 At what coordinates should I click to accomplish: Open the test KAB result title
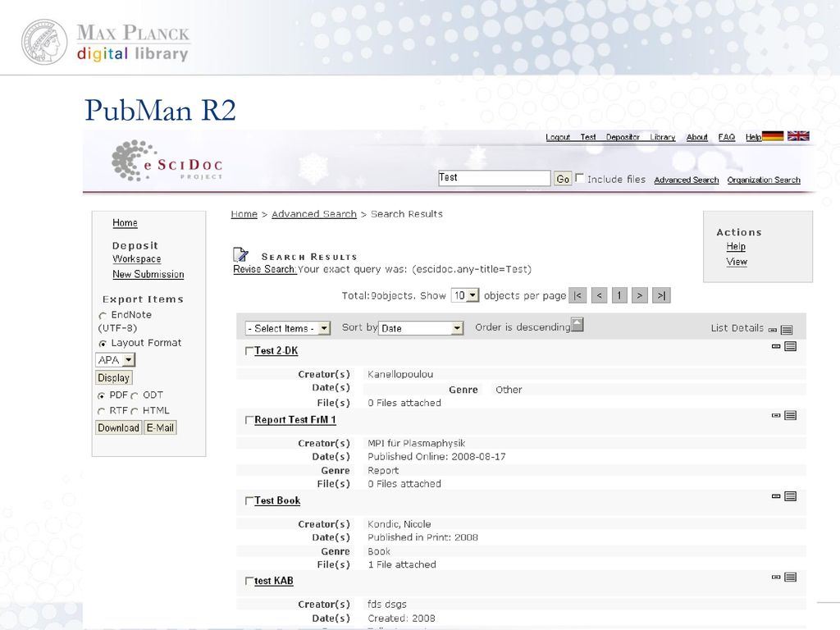pyautogui.click(x=274, y=581)
